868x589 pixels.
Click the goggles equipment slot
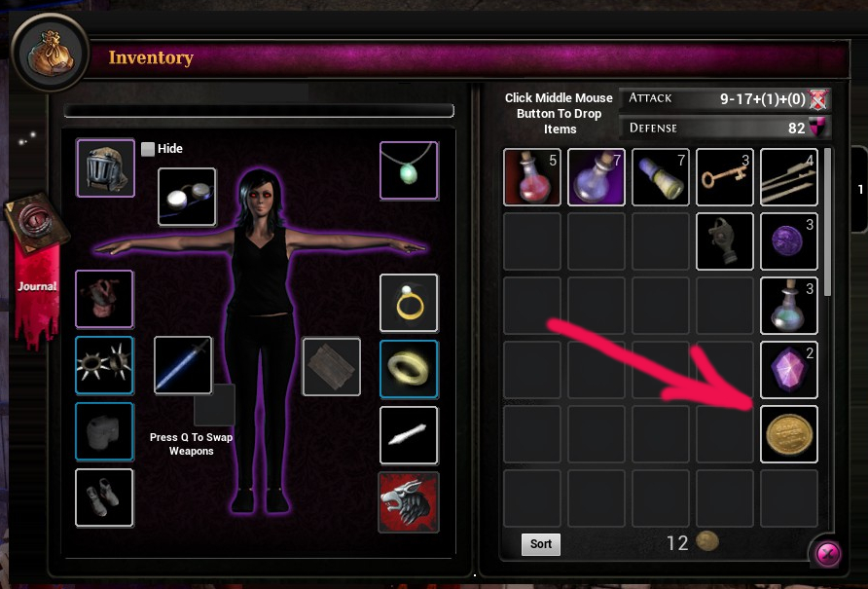coord(187,197)
